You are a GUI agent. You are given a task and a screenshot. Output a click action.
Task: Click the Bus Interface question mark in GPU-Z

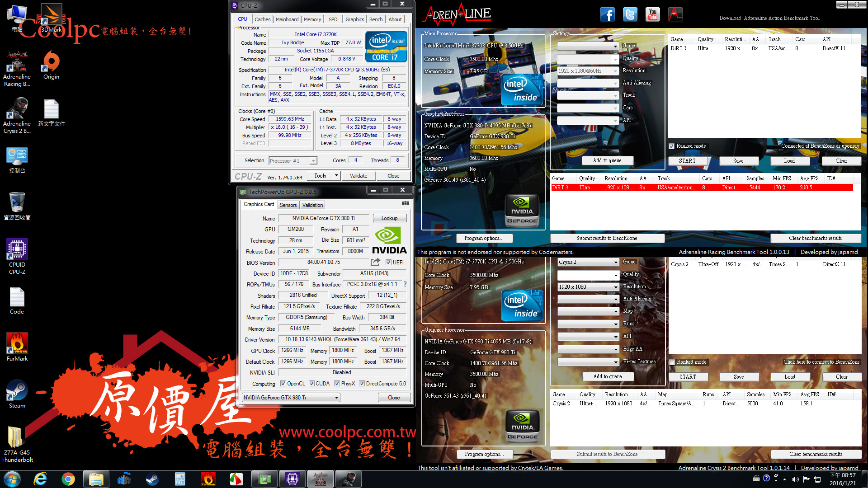tap(405, 284)
